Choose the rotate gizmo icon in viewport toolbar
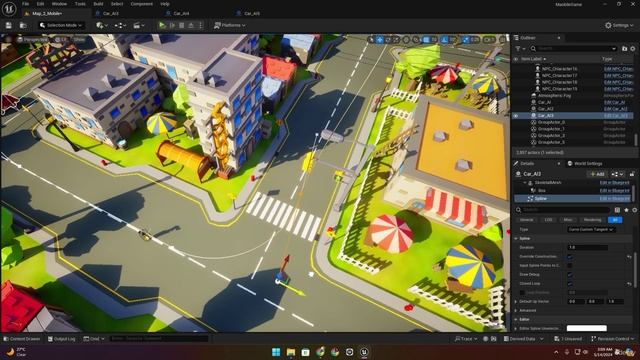 tap(388, 40)
